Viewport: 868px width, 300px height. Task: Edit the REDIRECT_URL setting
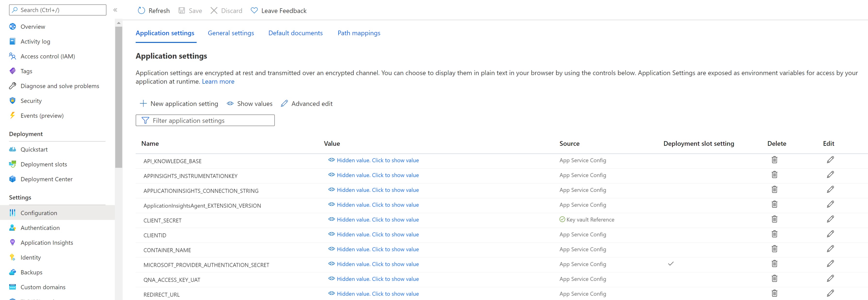tap(830, 293)
